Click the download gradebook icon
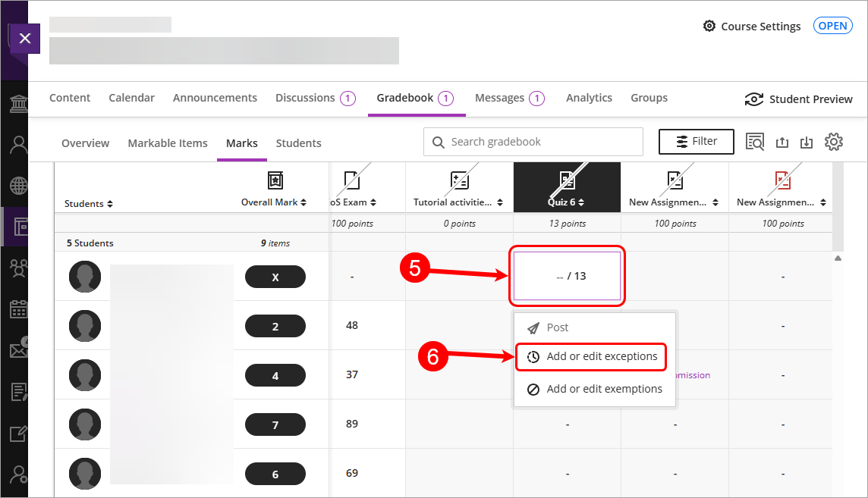The width and height of the screenshot is (868, 498). pyautogui.click(x=807, y=143)
